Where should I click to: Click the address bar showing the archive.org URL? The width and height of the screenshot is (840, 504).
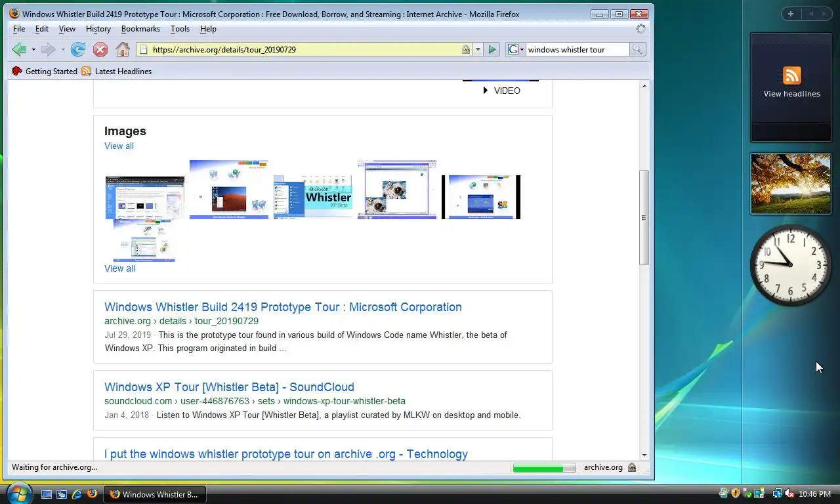(304, 49)
